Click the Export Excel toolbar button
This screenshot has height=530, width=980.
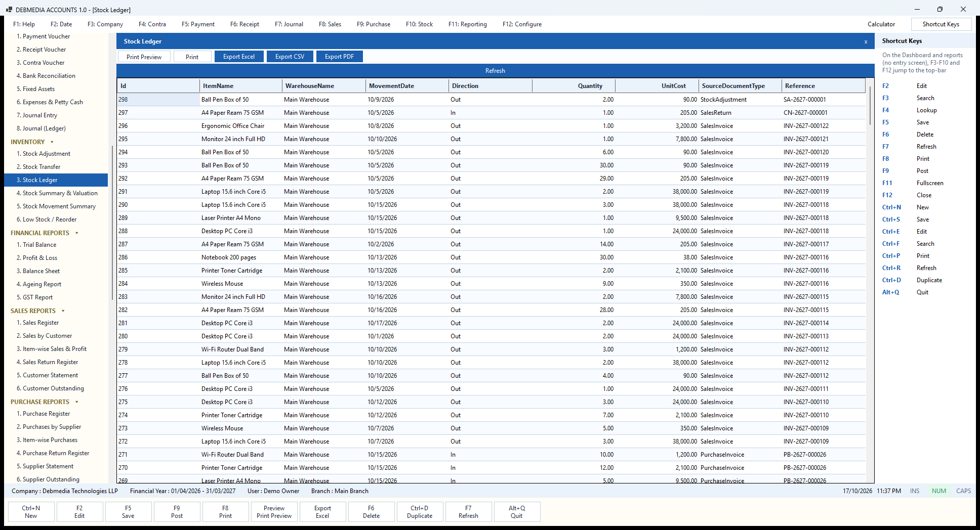pyautogui.click(x=239, y=57)
